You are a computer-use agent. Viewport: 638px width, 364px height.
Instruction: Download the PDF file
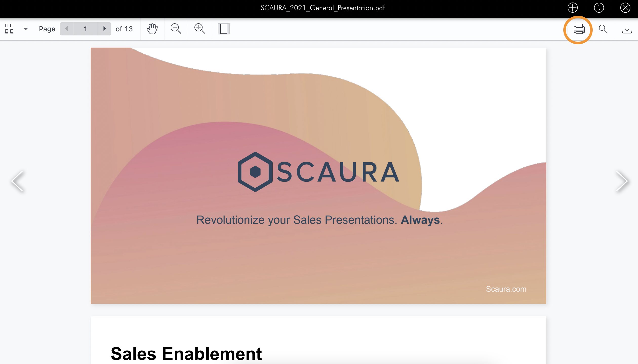coord(627,29)
